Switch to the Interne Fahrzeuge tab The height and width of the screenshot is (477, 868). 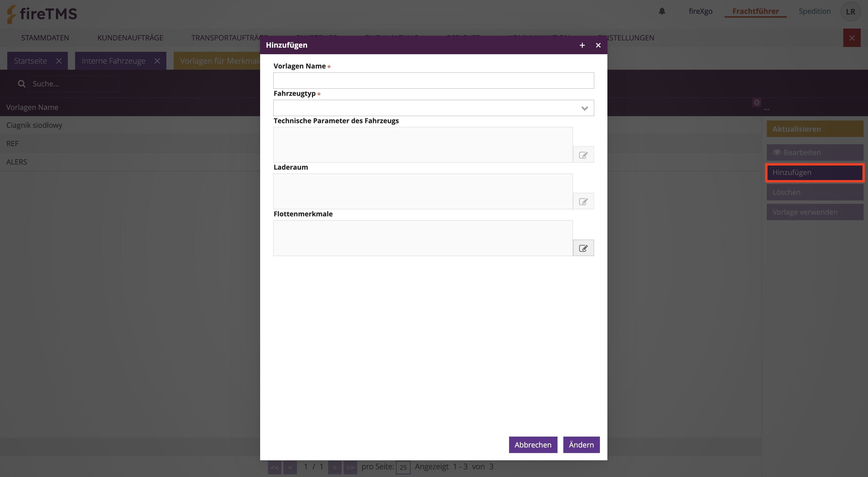click(x=113, y=61)
